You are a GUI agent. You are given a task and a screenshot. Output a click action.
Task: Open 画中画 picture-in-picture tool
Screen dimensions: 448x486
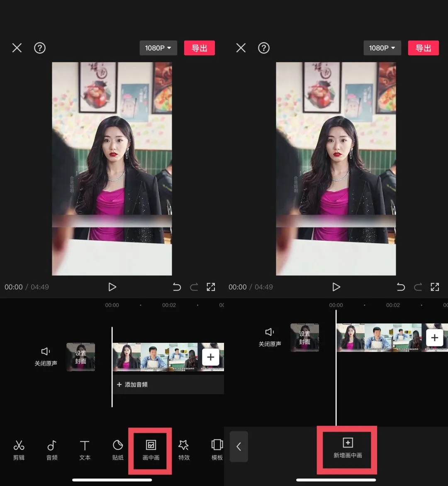[151, 450]
